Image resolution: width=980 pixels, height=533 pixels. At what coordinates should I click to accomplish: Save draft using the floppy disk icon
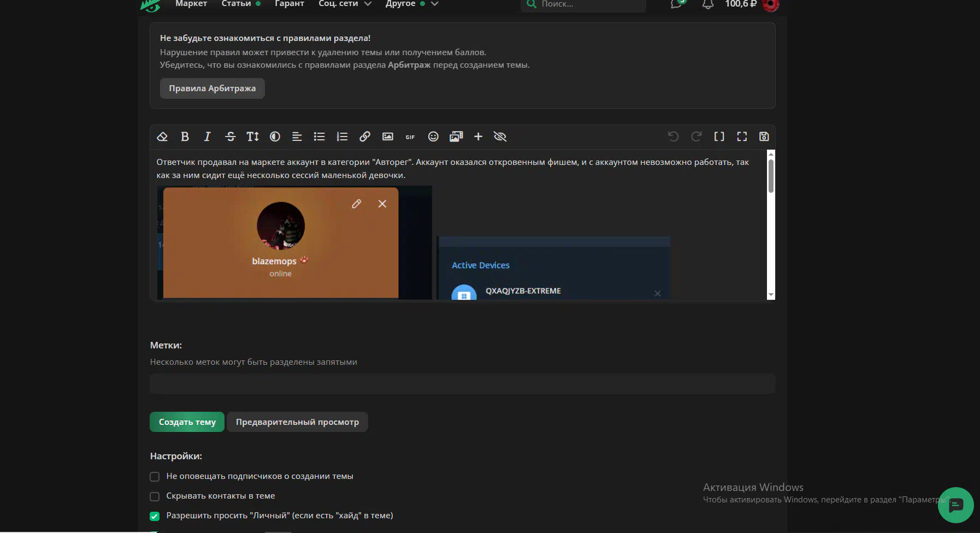(764, 137)
